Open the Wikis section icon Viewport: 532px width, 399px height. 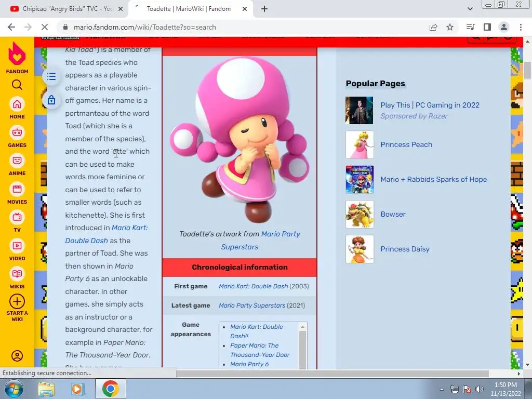coord(17,274)
